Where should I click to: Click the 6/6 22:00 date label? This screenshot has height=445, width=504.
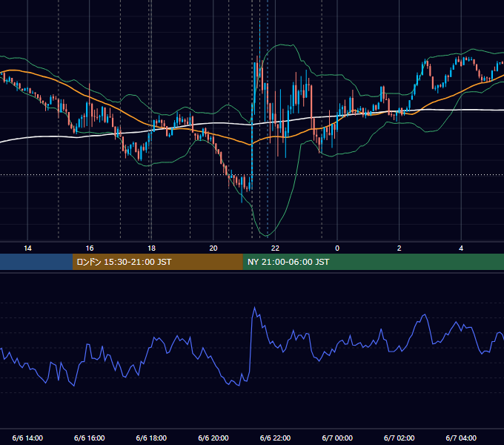(x=275, y=438)
